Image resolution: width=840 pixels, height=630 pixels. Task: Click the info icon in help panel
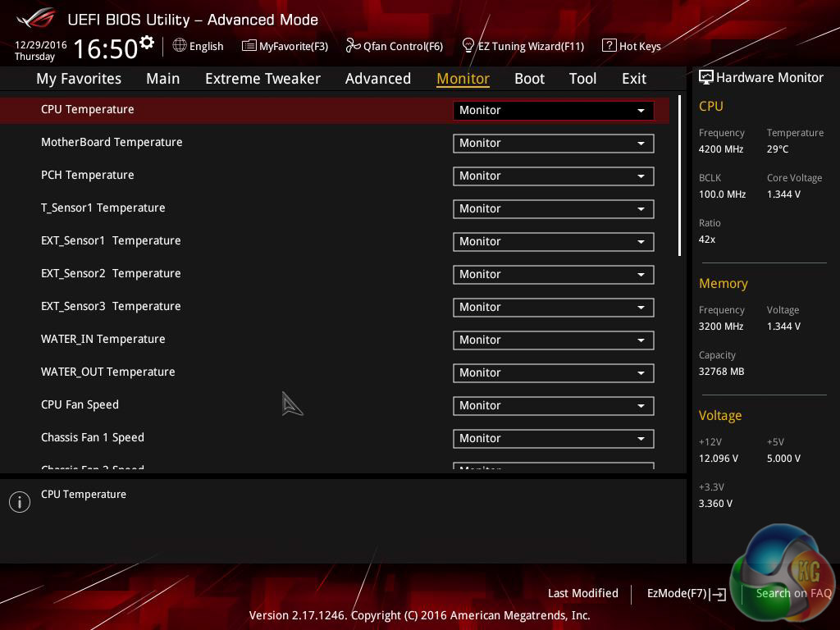[20, 502]
